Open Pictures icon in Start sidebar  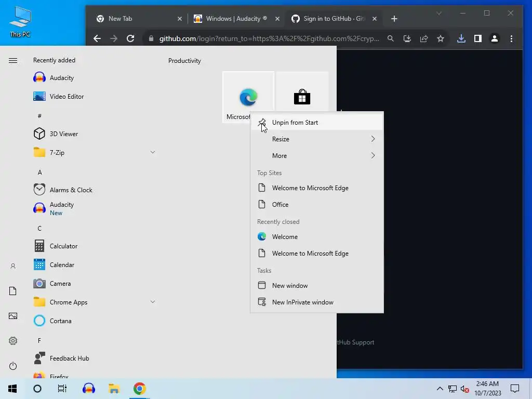coord(13,316)
